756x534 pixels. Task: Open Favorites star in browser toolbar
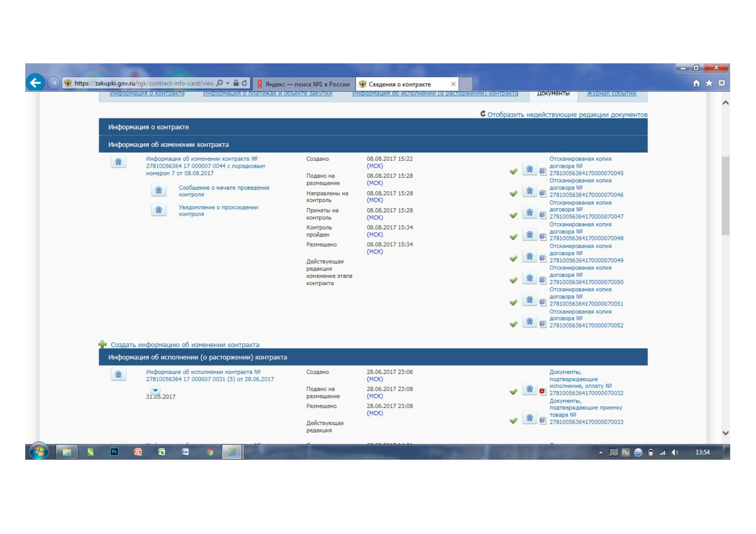point(708,83)
